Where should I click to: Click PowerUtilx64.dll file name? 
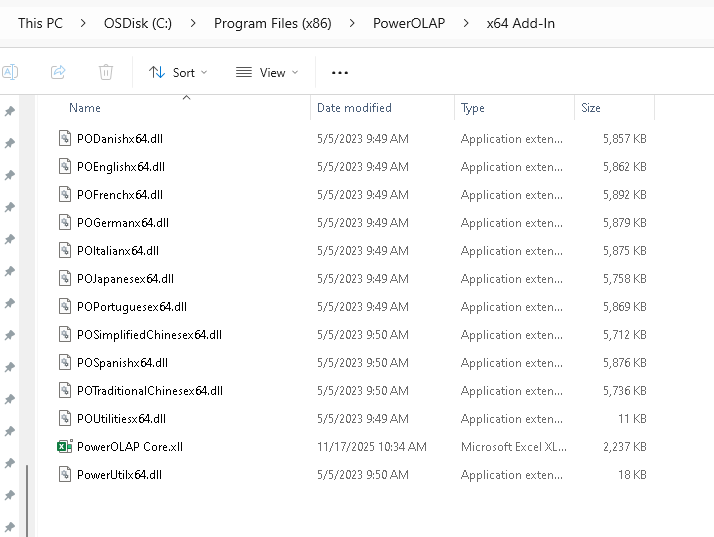pyautogui.click(x=119, y=475)
